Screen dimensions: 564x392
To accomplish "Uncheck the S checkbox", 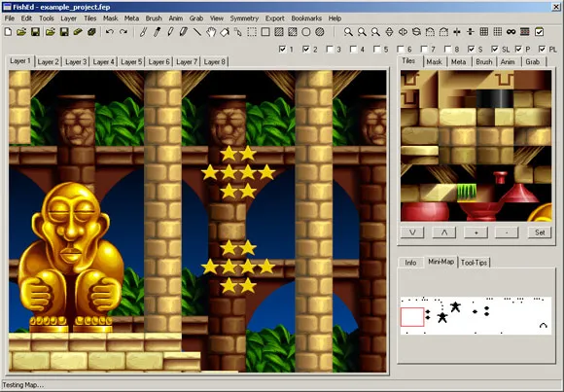I will click(472, 49).
